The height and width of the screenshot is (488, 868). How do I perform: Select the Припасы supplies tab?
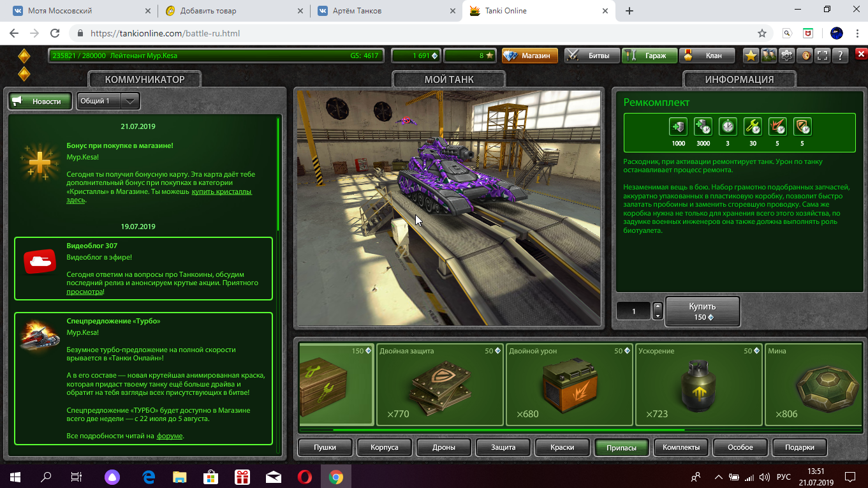[622, 447]
